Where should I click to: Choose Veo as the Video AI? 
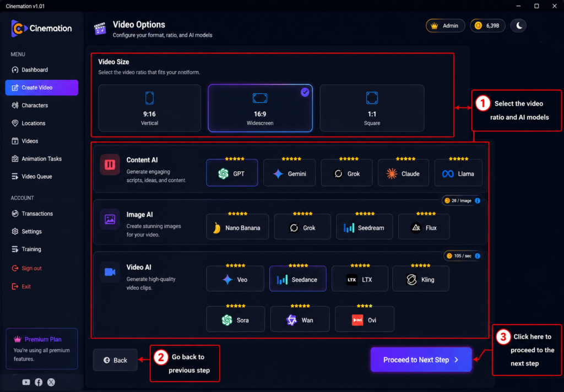pos(235,279)
